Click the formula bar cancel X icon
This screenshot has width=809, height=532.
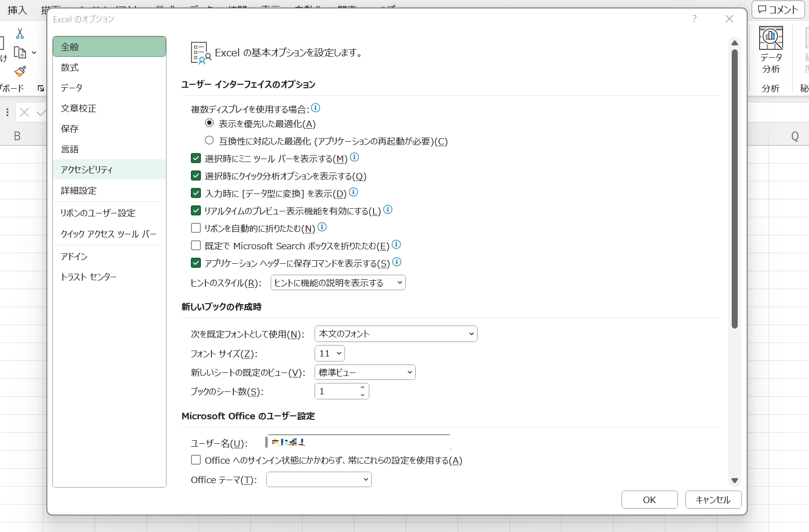pos(24,113)
